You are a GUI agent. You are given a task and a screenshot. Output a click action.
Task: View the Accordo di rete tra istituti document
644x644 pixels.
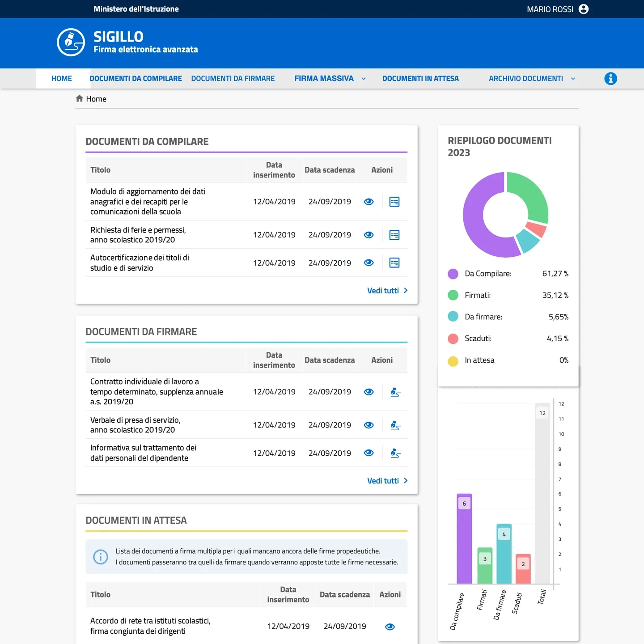[390, 627]
